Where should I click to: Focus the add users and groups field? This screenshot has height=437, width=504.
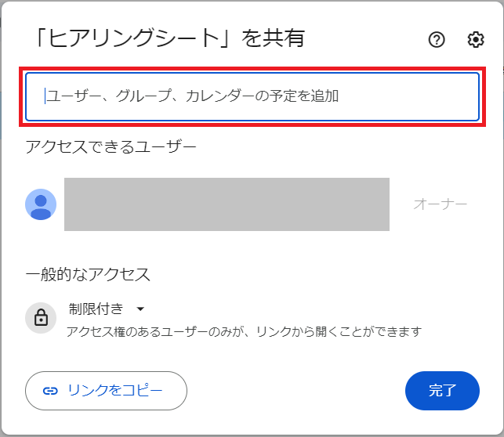(x=252, y=96)
